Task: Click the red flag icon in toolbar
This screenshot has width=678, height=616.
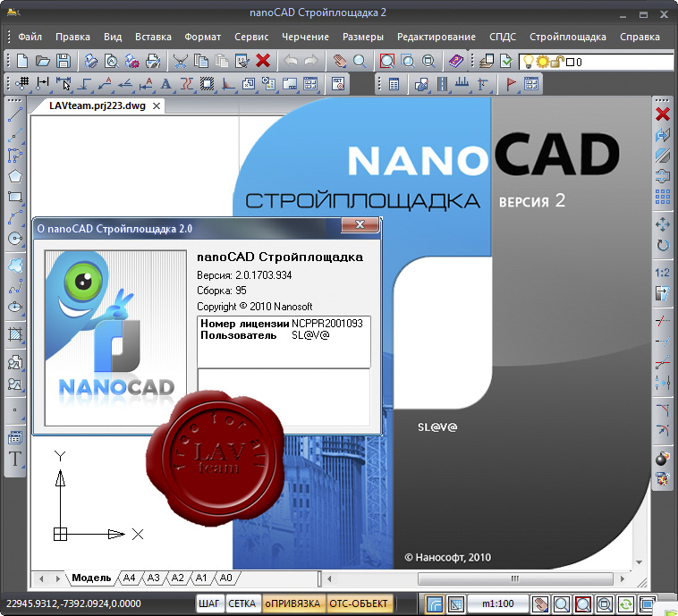Action: [511, 83]
